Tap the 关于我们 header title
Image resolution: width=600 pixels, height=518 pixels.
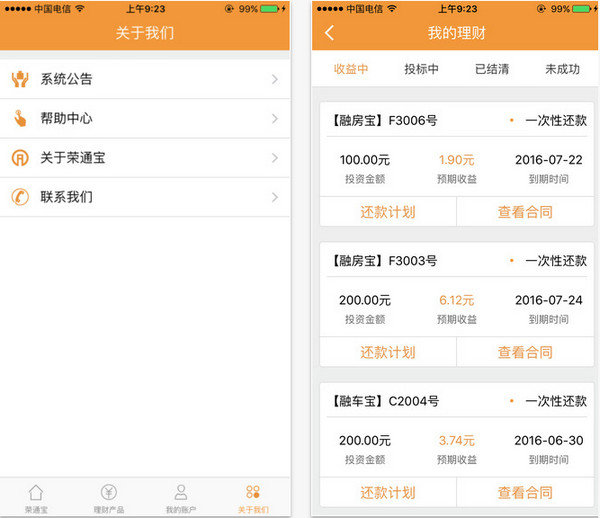pyautogui.click(x=145, y=33)
